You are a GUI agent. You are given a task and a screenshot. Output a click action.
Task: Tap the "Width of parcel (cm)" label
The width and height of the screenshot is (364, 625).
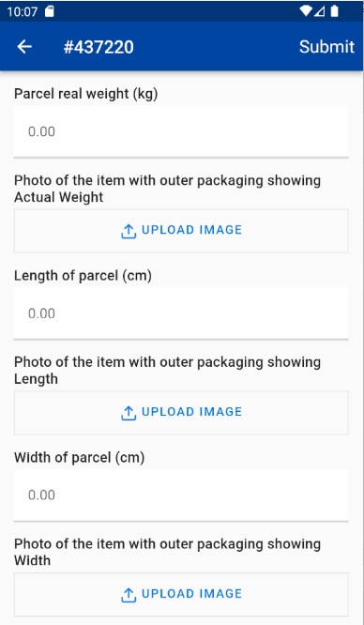[x=80, y=458]
